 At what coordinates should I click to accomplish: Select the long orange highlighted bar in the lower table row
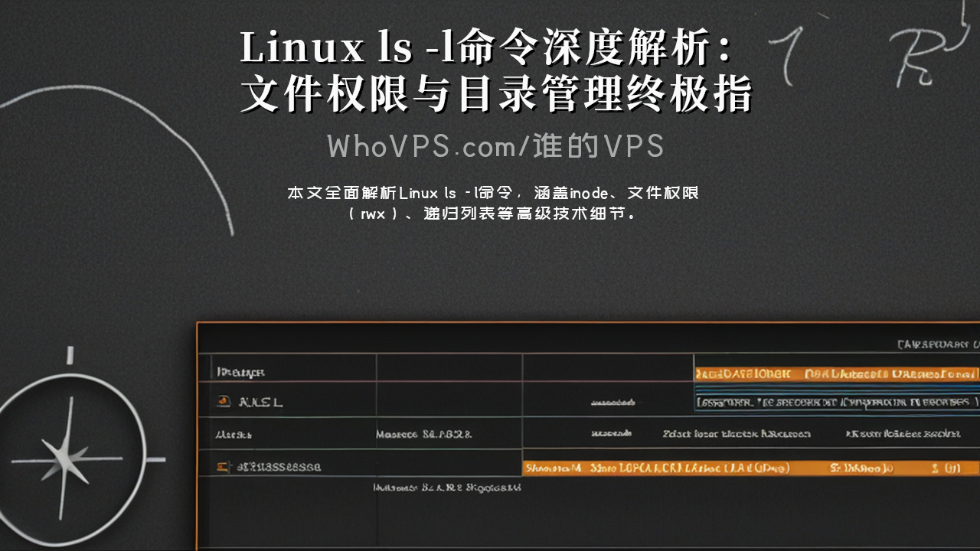pyautogui.click(x=751, y=467)
